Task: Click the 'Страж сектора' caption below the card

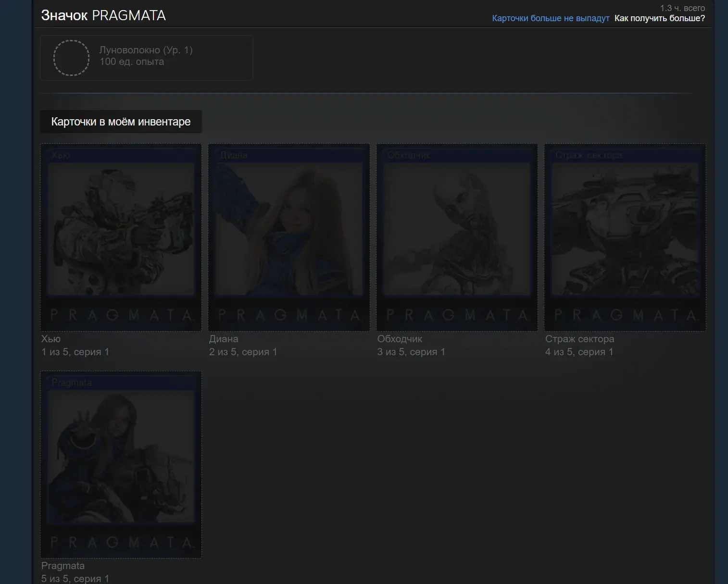Action: [x=579, y=339]
